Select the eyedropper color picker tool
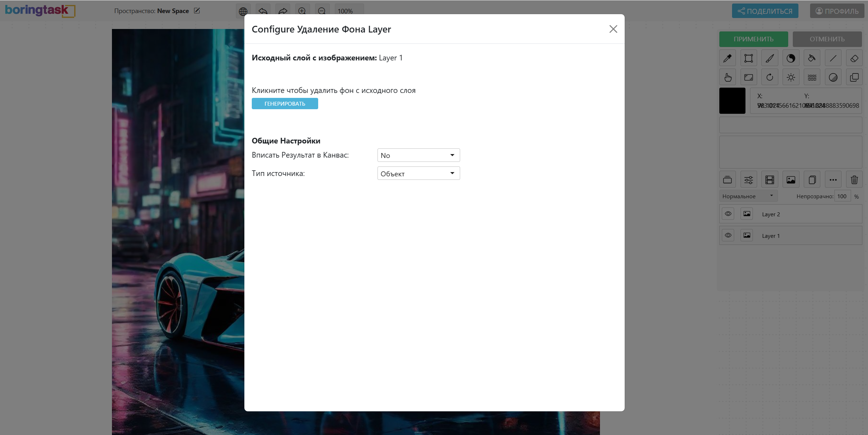The height and width of the screenshot is (435, 868). [x=727, y=58]
